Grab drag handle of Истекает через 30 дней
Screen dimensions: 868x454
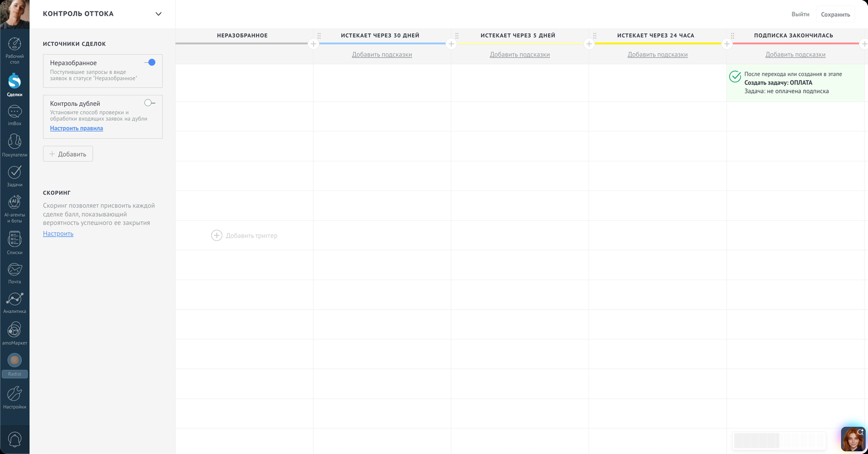319,36
